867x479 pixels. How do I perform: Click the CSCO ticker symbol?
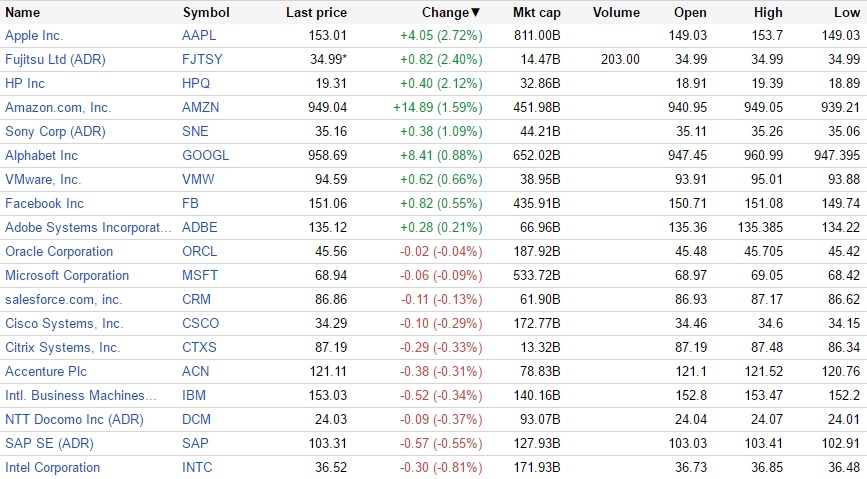tap(201, 323)
